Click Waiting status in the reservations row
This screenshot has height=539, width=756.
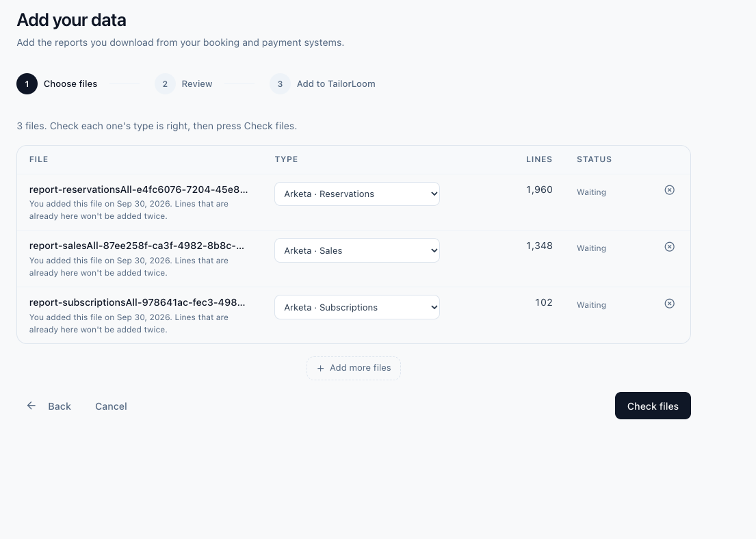coord(591,192)
